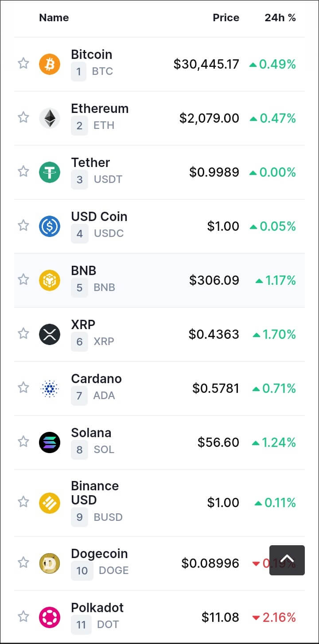The height and width of the screenshot is (644, 319).
Task: Click the Cardano dotted logo icon
Action: pos(50,388)
